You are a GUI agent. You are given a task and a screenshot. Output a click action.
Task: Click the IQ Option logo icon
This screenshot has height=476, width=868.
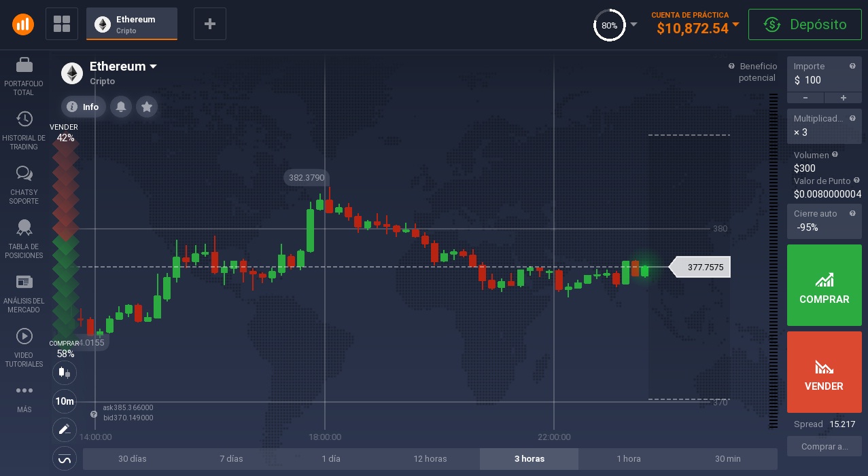click(23, 24)
